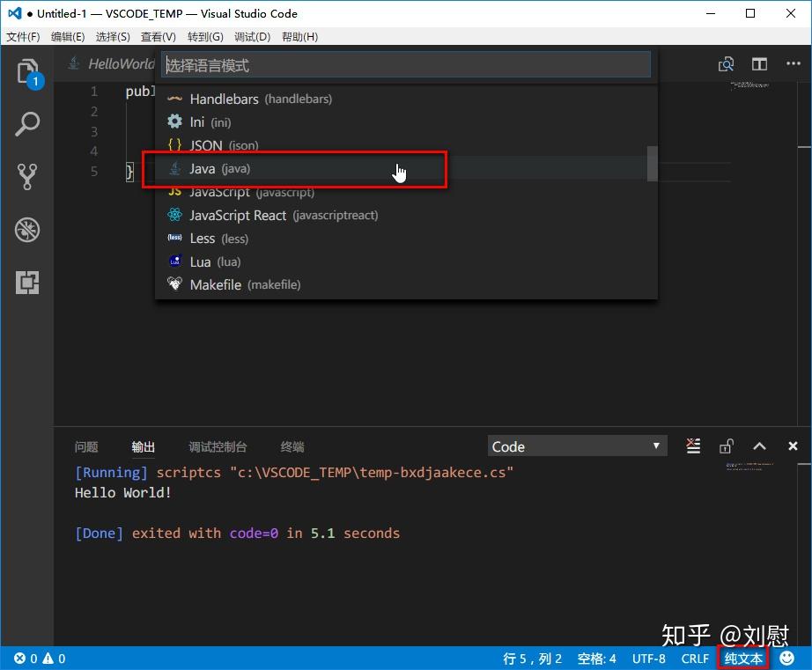Select the HelloWorld editor tab
Screen dimensions: 812x670
pyautogui.click(x=111, y=63)
